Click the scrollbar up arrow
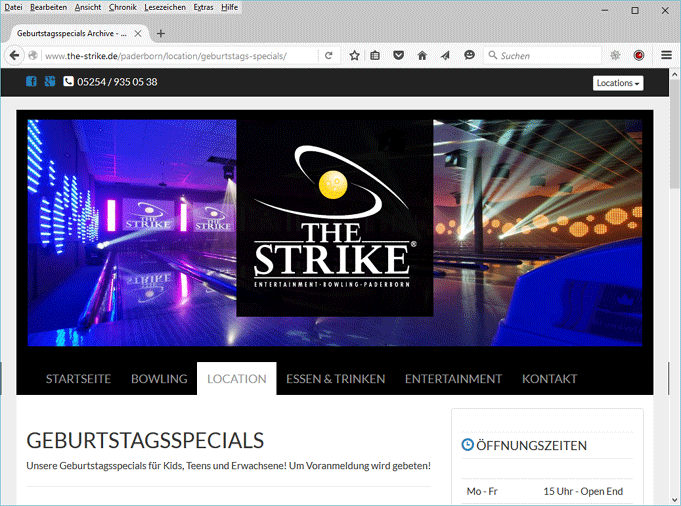 (674, 74)
